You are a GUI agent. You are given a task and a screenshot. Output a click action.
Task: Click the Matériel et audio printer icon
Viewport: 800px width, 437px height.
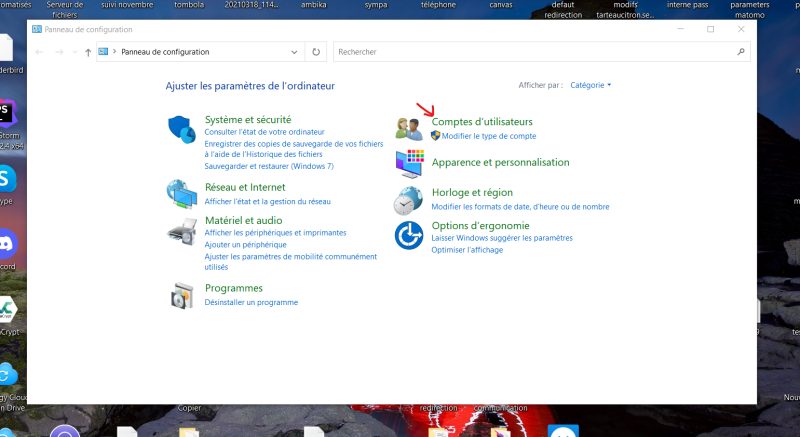point(182,232)
